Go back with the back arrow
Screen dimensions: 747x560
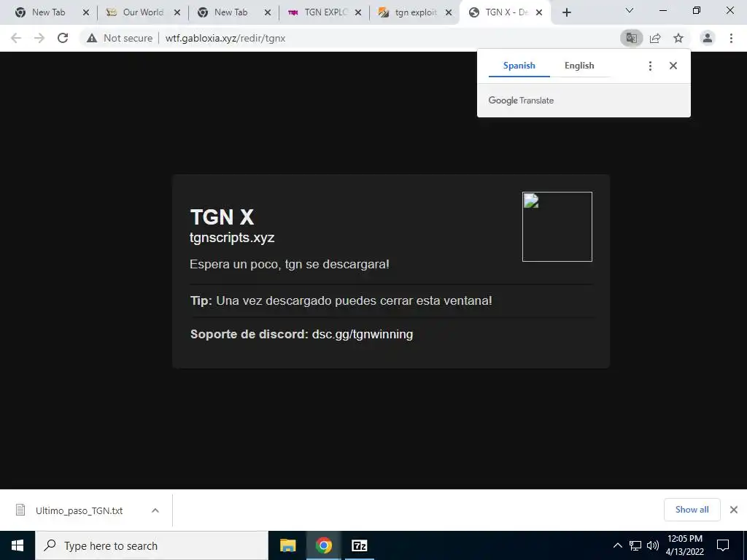[16, 38]
